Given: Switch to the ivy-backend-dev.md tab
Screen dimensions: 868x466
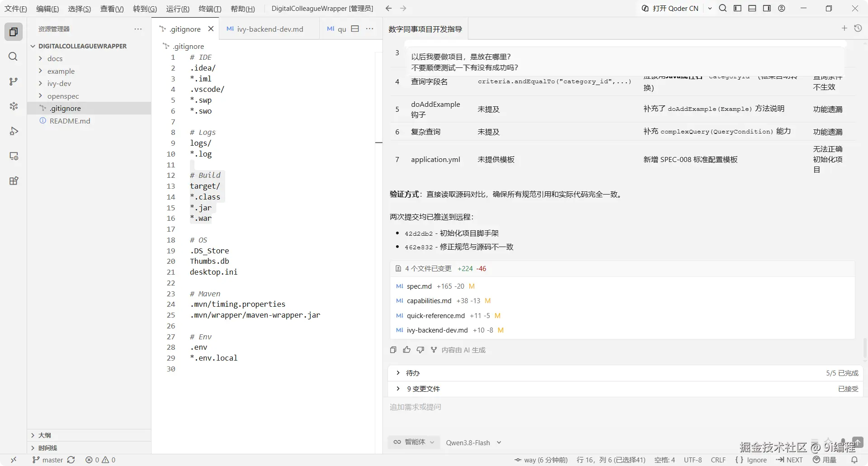Looking at the screenshot, I should (x=269, y=29).
